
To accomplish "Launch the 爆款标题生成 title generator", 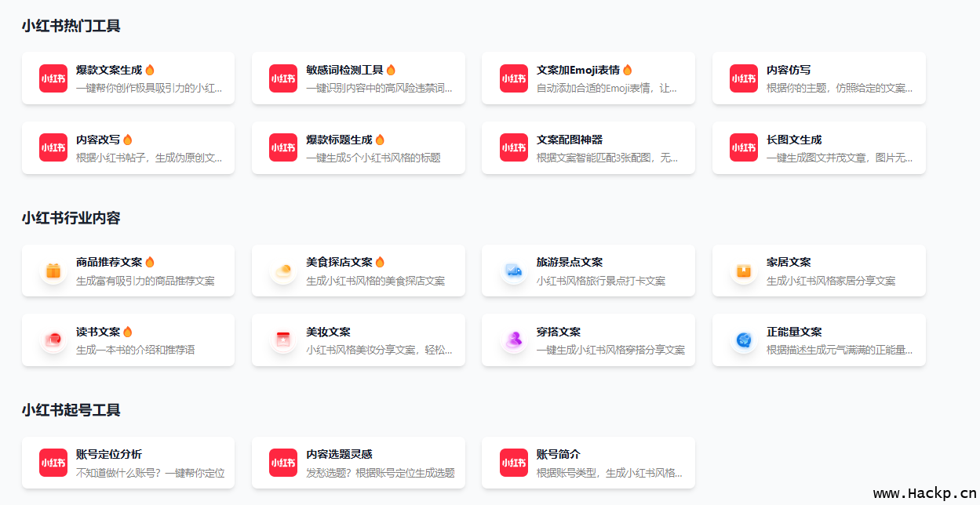I will 358,148.
